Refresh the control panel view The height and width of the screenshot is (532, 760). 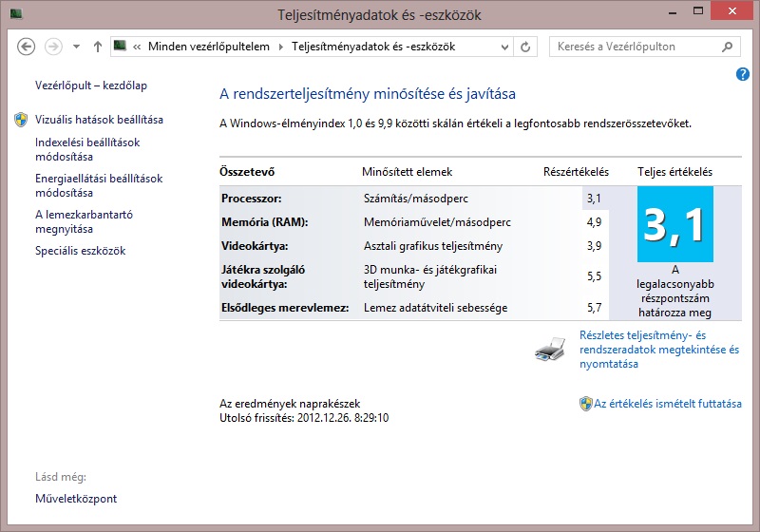click(x=525, y=47)
